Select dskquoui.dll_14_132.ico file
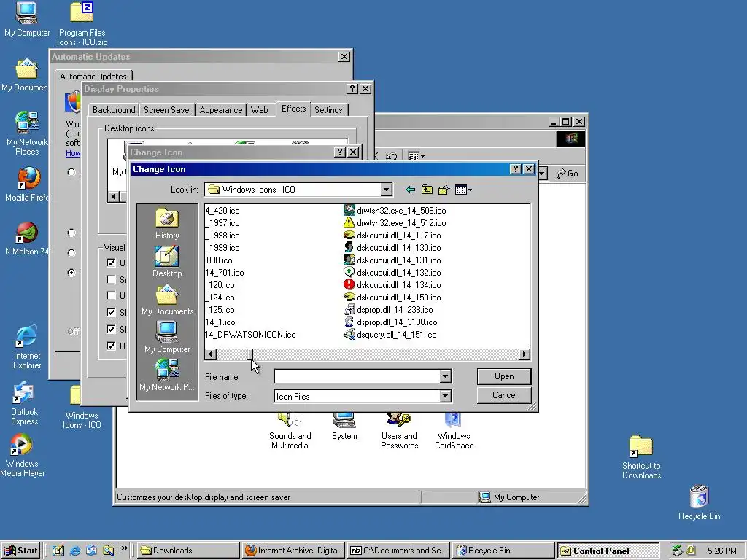747x560 pixels. click(x=392, y=273)
